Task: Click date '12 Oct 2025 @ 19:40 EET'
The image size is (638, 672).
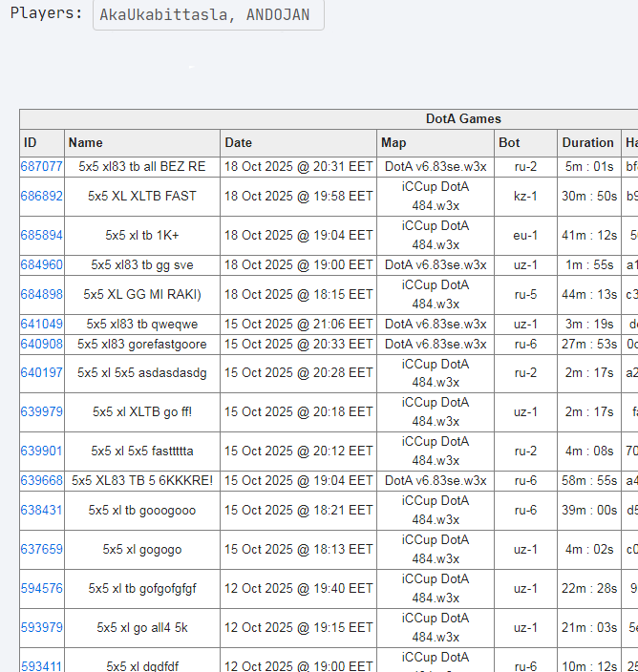Action: click(x=298, y=588)
